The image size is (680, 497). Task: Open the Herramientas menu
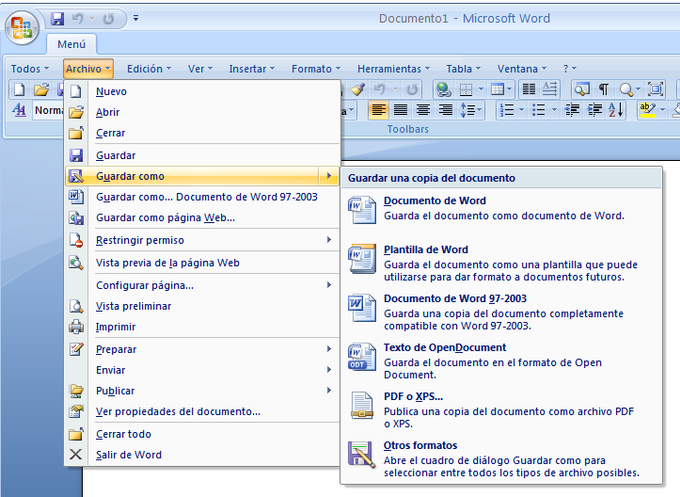pyautogui.click(x=393, y=69)
